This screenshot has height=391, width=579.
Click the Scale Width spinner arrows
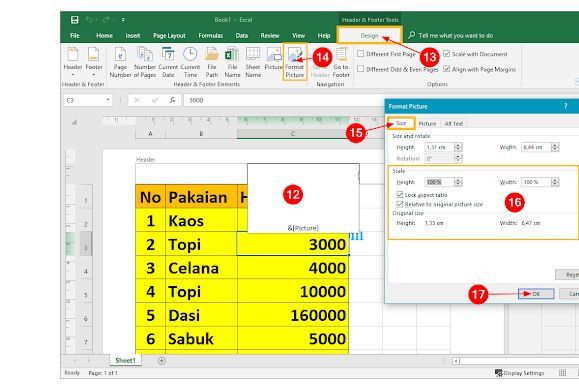tap(555, 182)
